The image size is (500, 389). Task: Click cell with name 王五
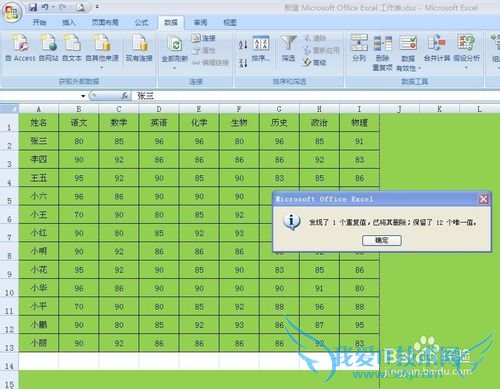[39, 178]
